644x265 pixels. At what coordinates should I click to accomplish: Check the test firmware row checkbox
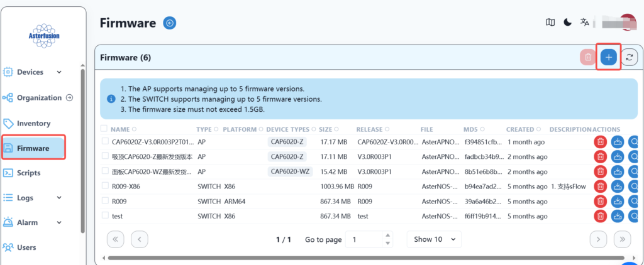104,215
